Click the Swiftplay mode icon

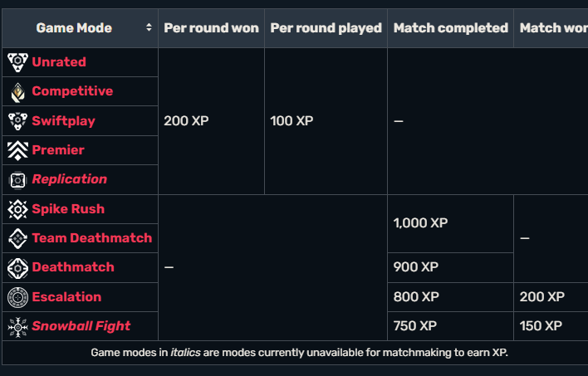click(17, 121)
